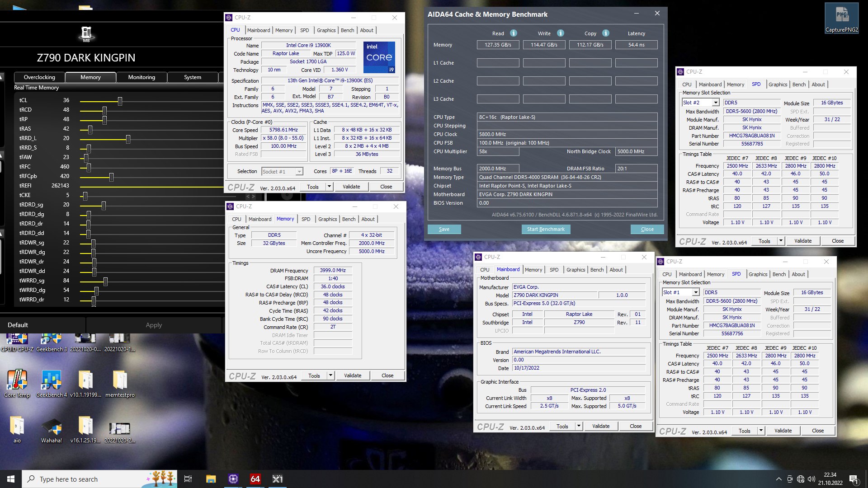This screenshot has height=488, width=868.
Task: Adjust the tRDRD_sg timing slider
Action: click(104, 205)
